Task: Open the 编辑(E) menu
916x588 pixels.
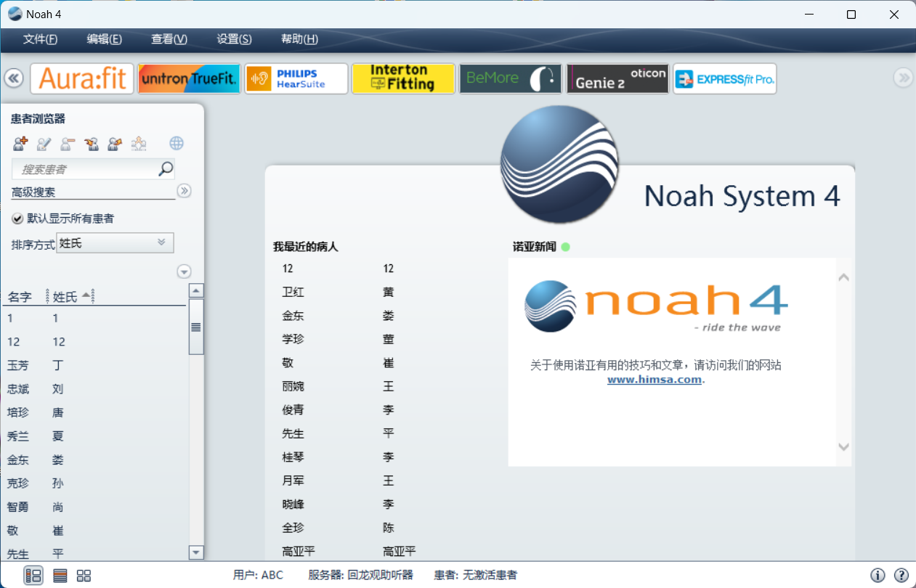Action: (105, 39)
